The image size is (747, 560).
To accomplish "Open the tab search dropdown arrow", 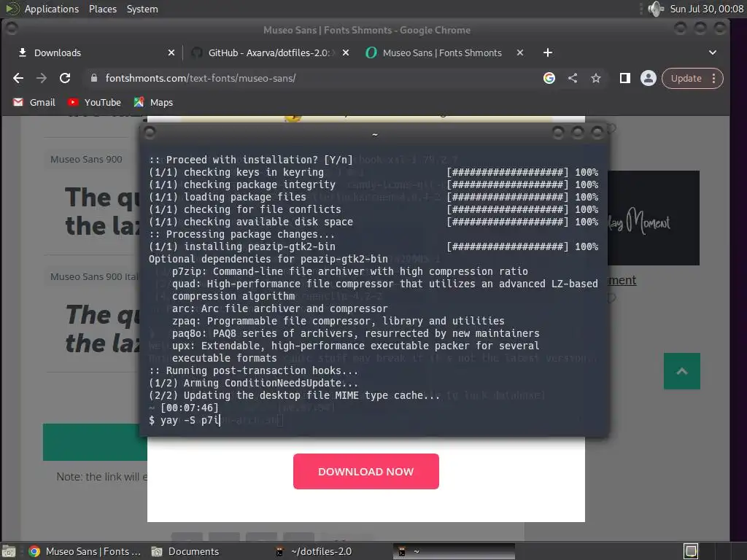I will 713,52.
